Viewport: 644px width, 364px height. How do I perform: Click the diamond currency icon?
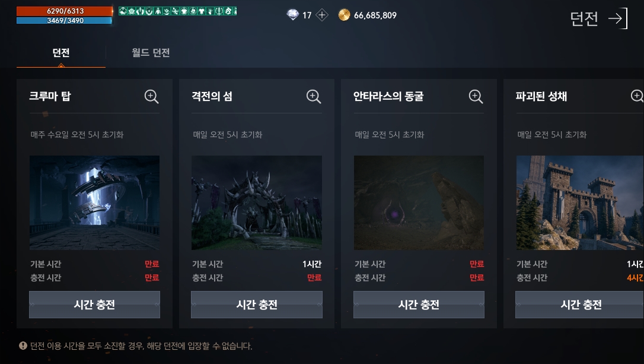(x=292, y=15)
